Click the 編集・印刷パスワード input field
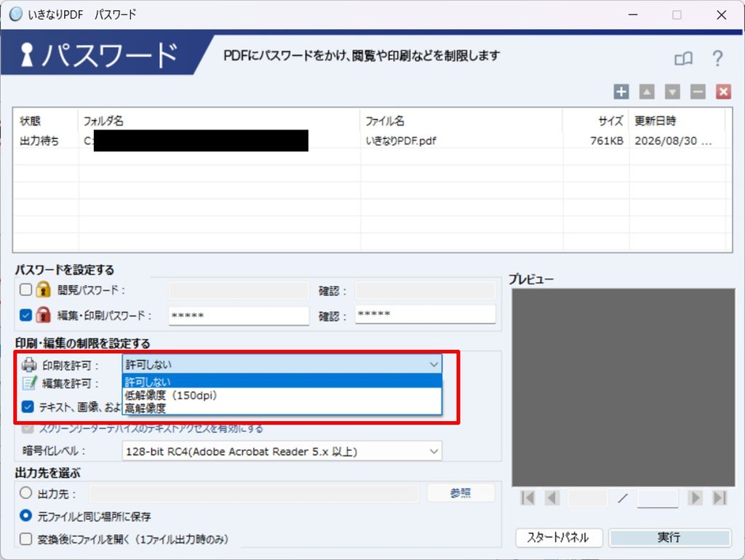 click(239, 316)
